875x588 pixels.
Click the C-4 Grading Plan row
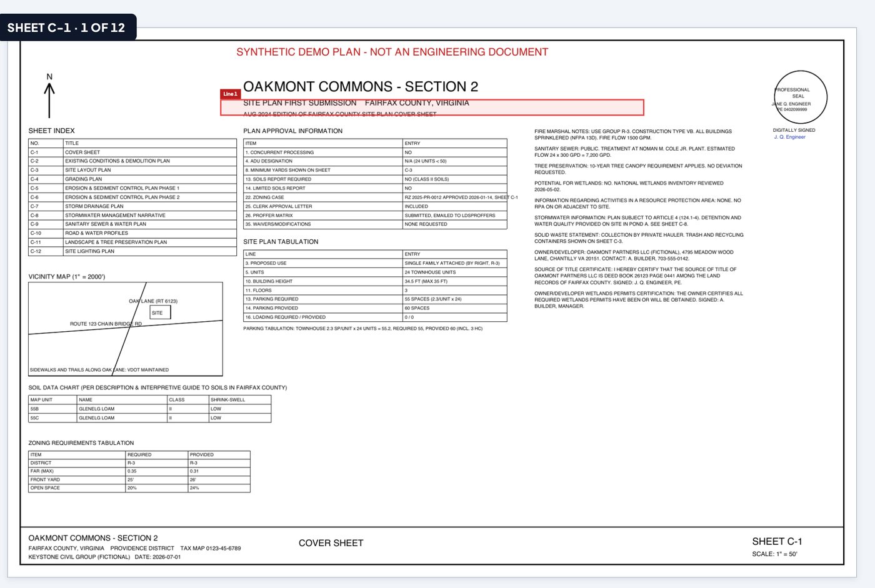tap(132, 179)
